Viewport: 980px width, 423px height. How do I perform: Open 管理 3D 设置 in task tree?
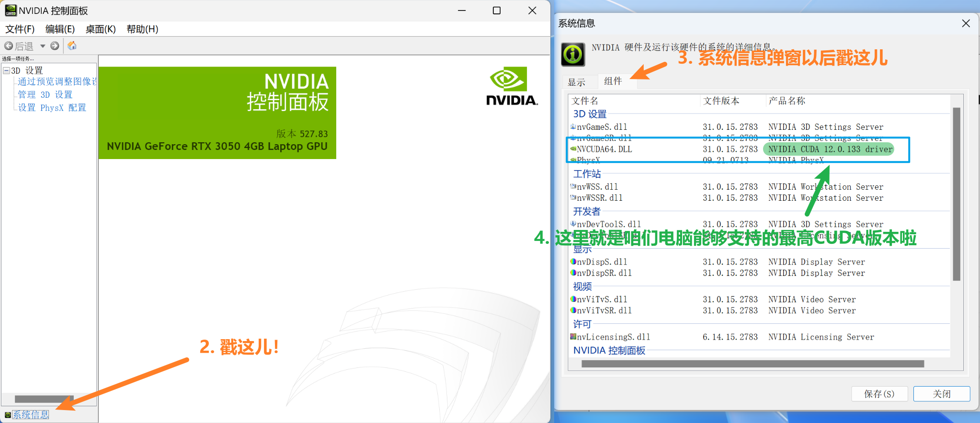(x=45, y=95)
